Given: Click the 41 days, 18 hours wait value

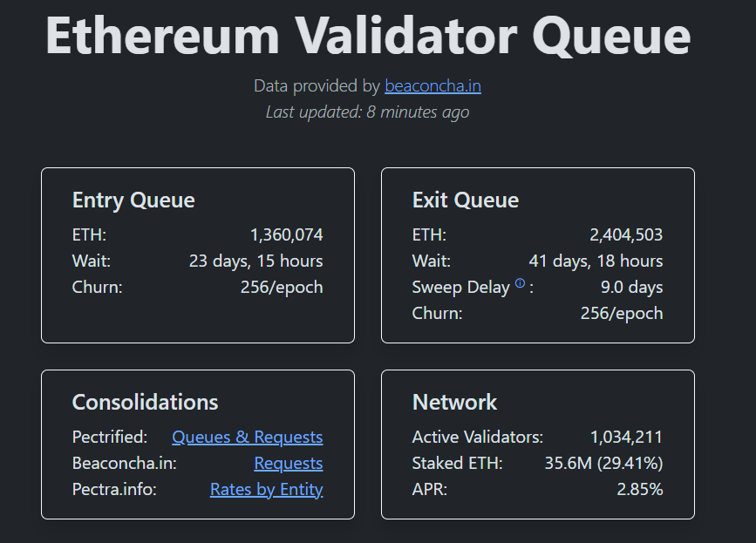Looking at the screenshot, I should (596, 261).
